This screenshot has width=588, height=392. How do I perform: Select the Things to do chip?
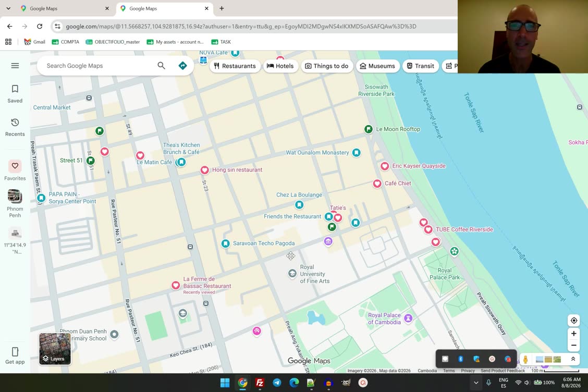[x=327, y=66]
